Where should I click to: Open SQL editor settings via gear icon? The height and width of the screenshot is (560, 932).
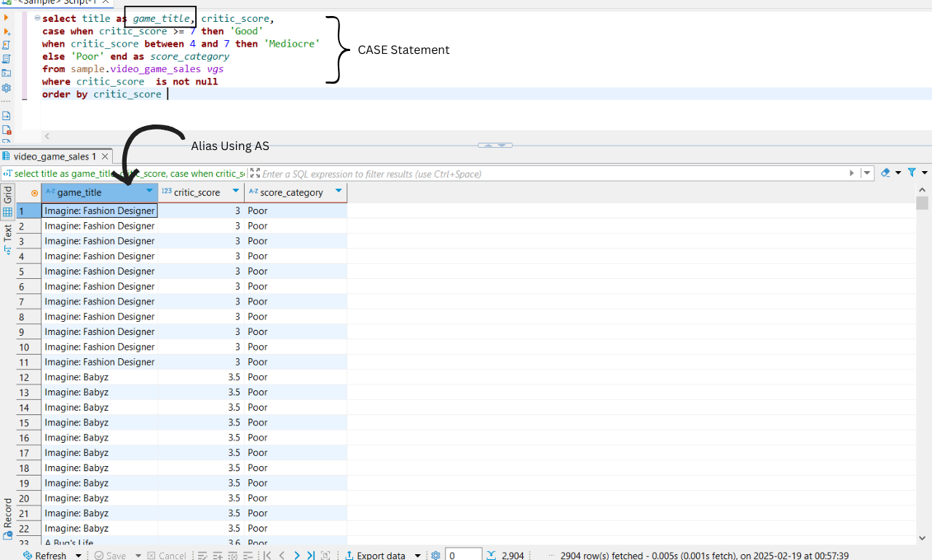[x=7, y=87]
